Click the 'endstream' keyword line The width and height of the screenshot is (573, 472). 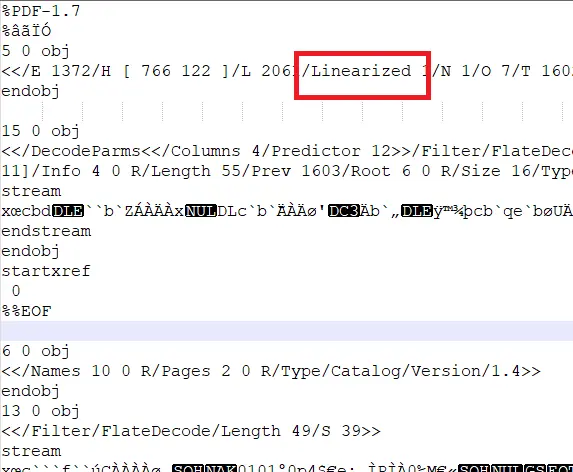pos(46,231)
